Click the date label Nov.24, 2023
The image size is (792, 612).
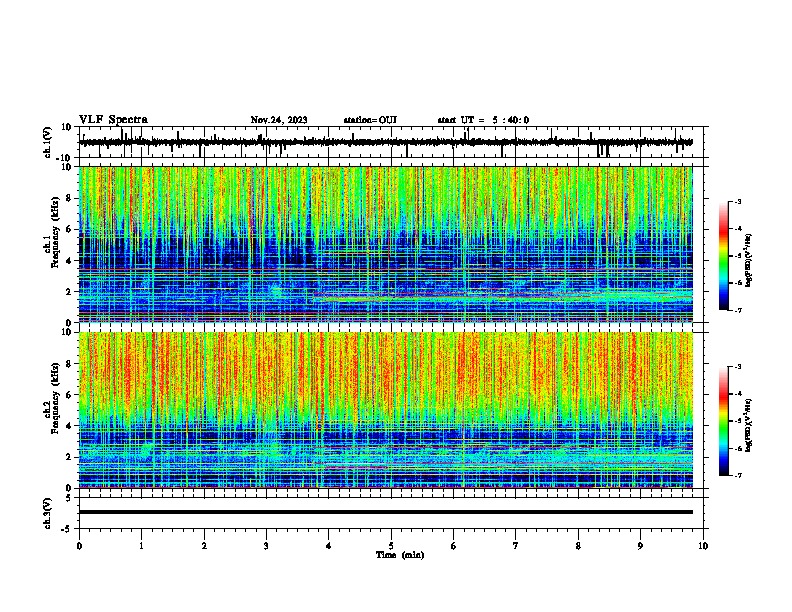point(279,120)
